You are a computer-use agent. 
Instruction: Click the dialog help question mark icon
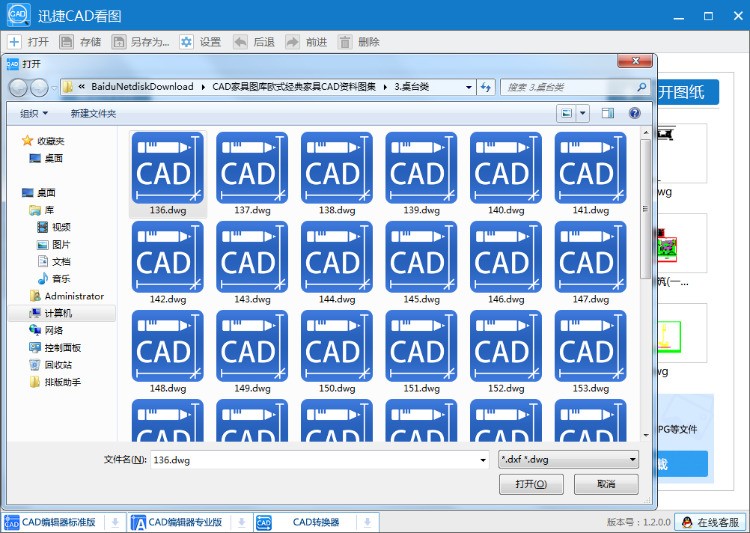click(x=635, y=113)
